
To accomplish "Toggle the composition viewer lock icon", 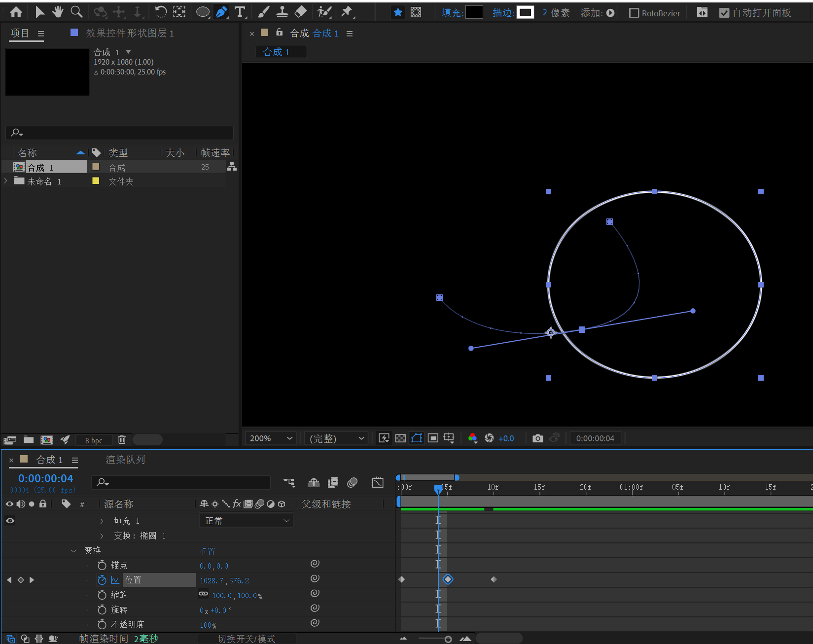I will coord(280,33).
